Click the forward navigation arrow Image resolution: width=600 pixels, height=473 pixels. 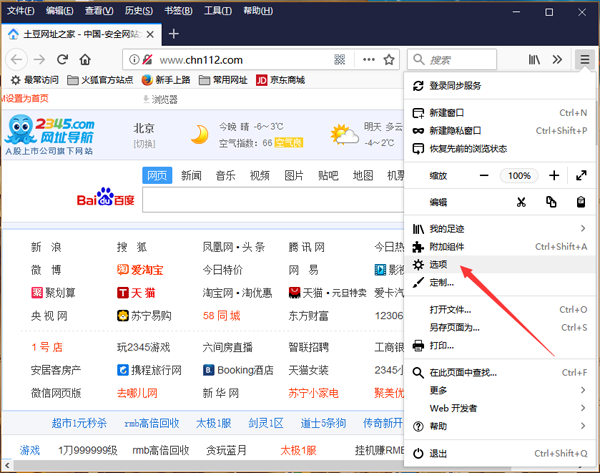pos(39,60)
